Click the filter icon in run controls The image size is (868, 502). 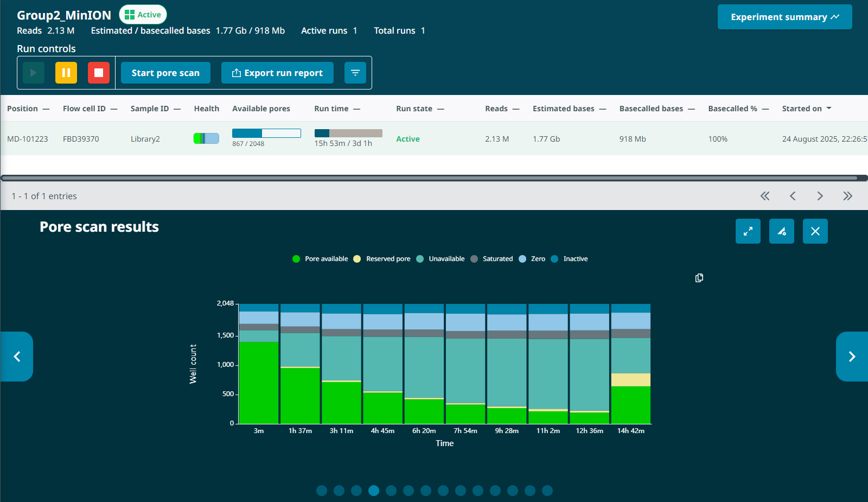(355, 73)
